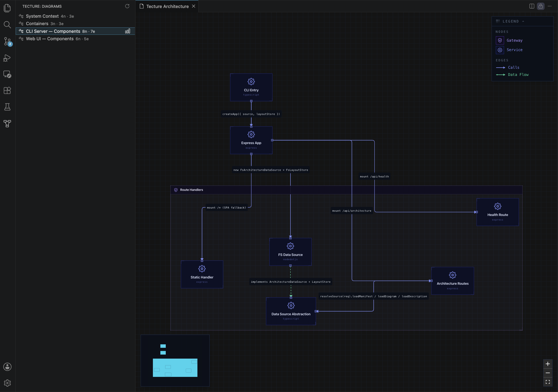Click the 'new FsArchitectureDataSource + FsLayoutStore' label
The width and height of the screenshot is (558, 392).
coord(271,170)
